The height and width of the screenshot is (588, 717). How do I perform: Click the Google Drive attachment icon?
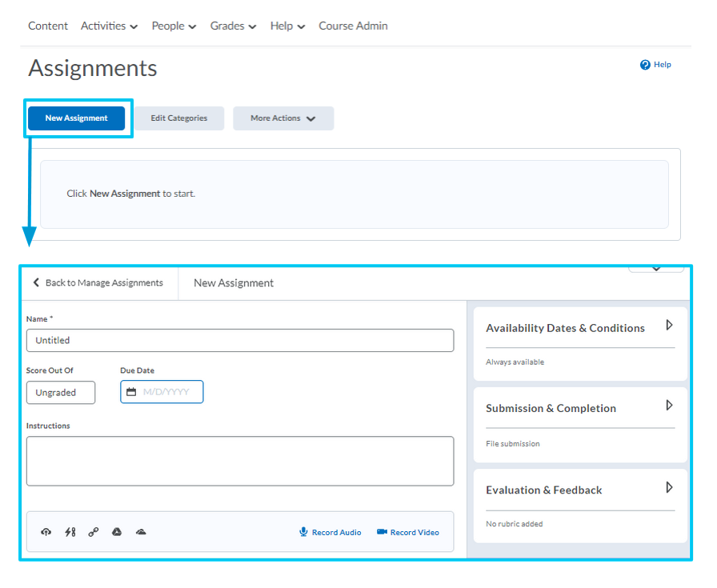117,532
